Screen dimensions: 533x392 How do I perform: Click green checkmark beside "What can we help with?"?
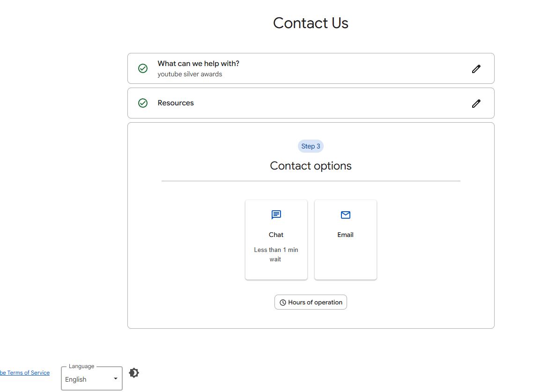pyautogui.click(x=143, y=68)
